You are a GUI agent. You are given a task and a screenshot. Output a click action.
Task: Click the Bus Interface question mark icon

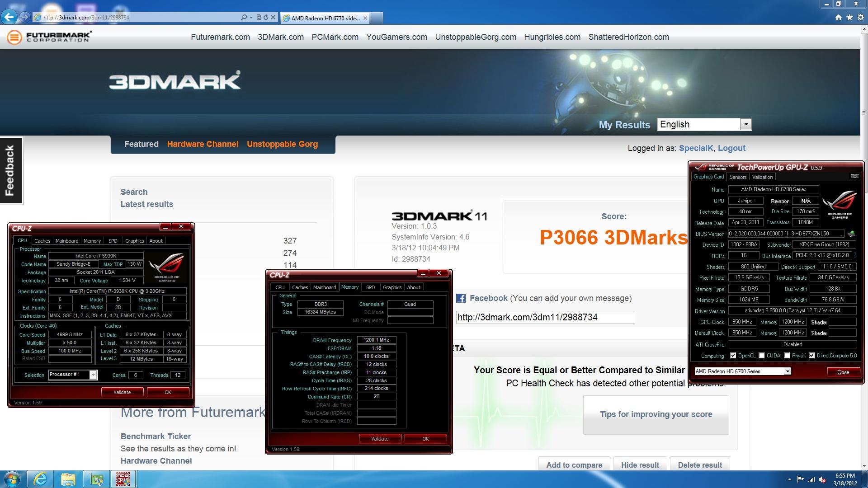point(855,255)
